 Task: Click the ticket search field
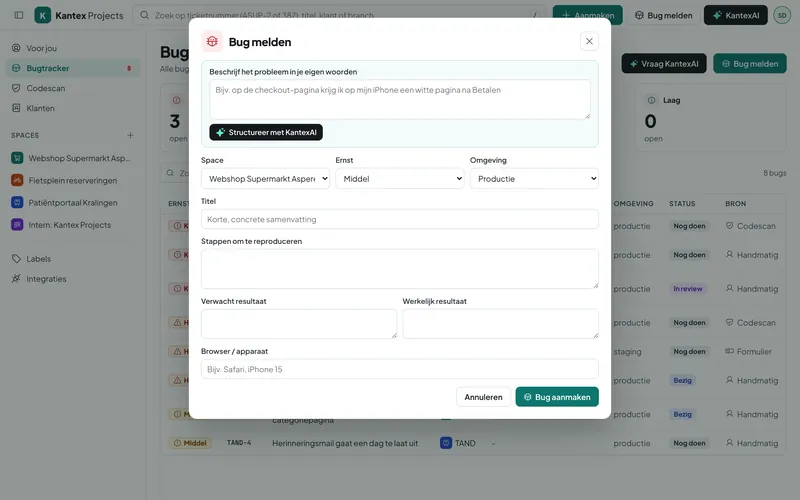point(339,15)
